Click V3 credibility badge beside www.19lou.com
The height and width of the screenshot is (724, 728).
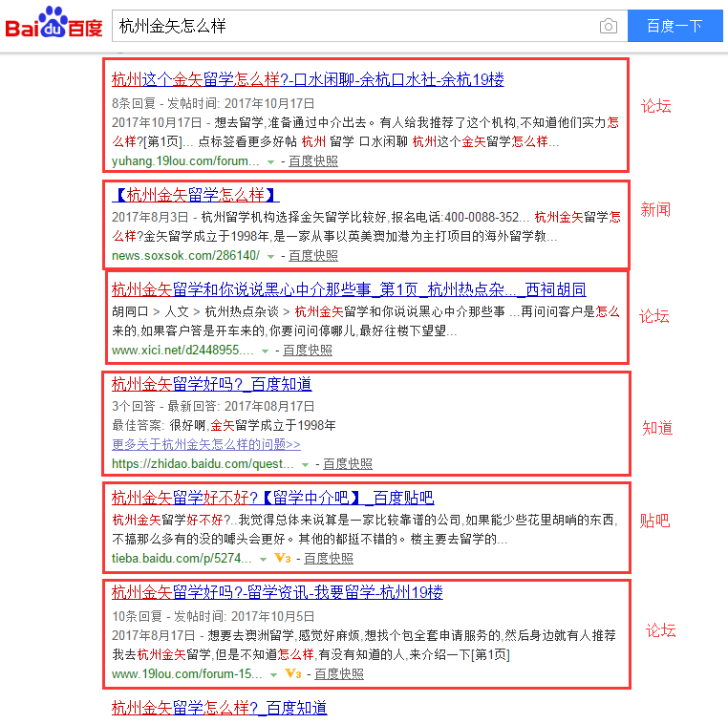coord(293,673)
